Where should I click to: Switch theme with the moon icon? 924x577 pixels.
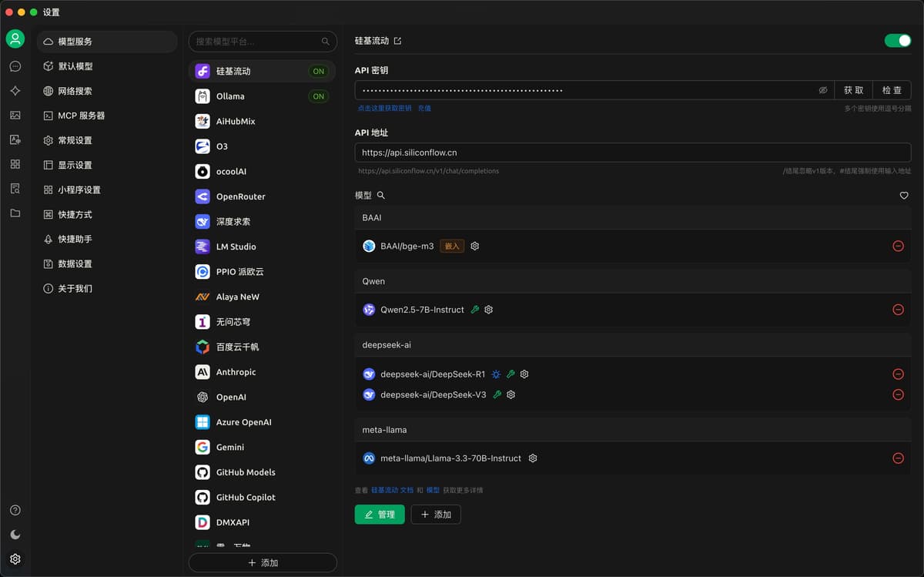(x=15, y=535)
